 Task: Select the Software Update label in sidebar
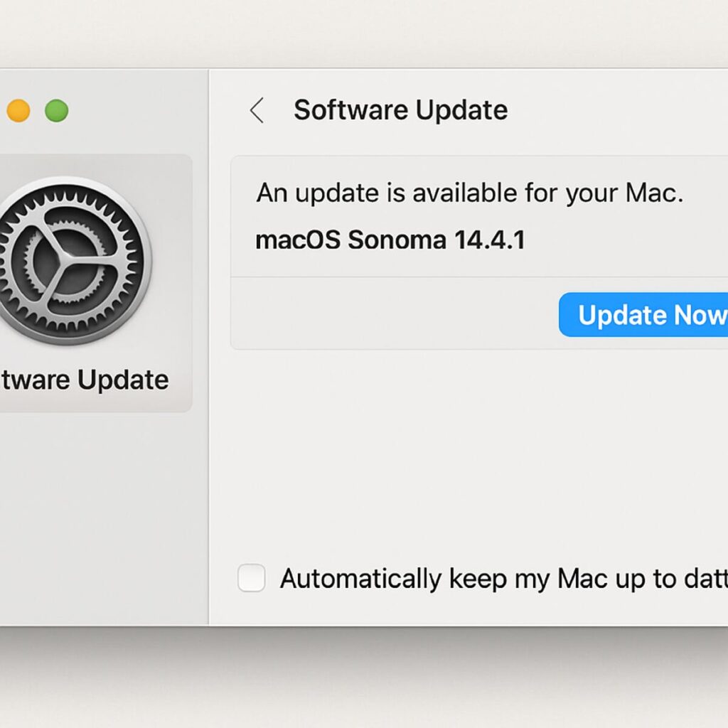coord(84,380)
